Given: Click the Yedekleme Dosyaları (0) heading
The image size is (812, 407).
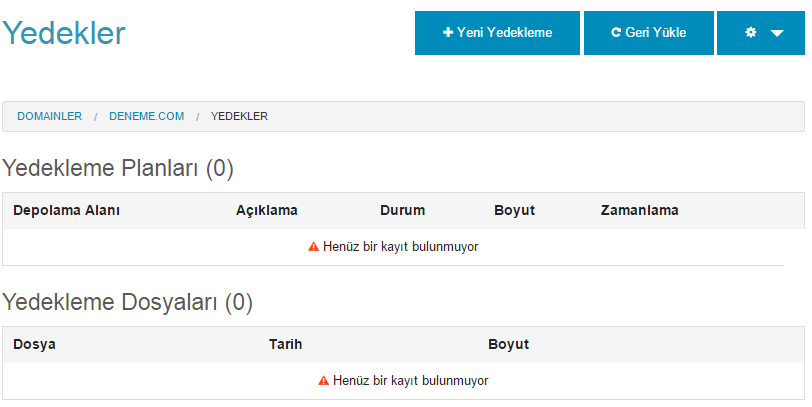Looking at the screenshot, I should 127,302.
